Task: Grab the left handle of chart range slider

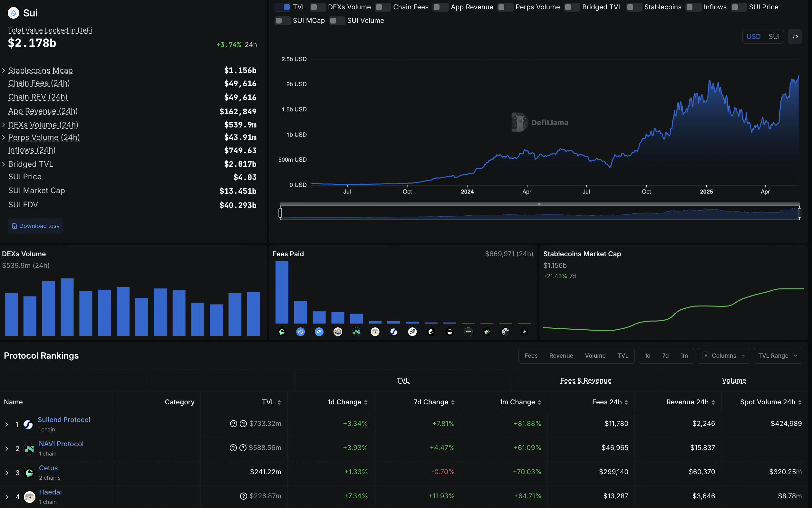Action: pos(280,213)
